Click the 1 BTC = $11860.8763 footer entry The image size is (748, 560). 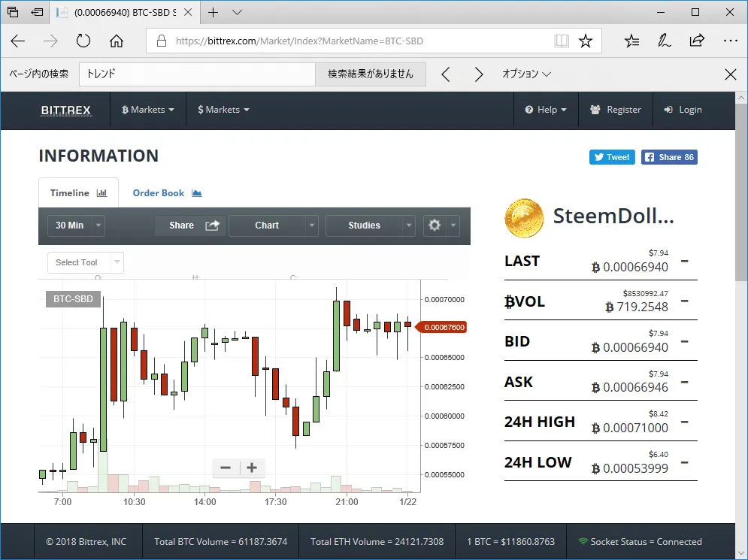pyautogui.click(x=511, y=541)
